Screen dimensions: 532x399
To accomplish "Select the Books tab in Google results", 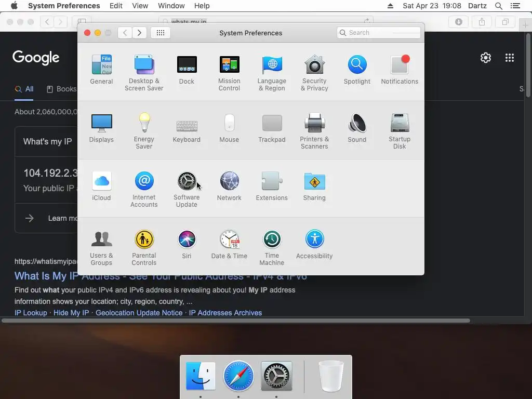I will coord(62,89).
